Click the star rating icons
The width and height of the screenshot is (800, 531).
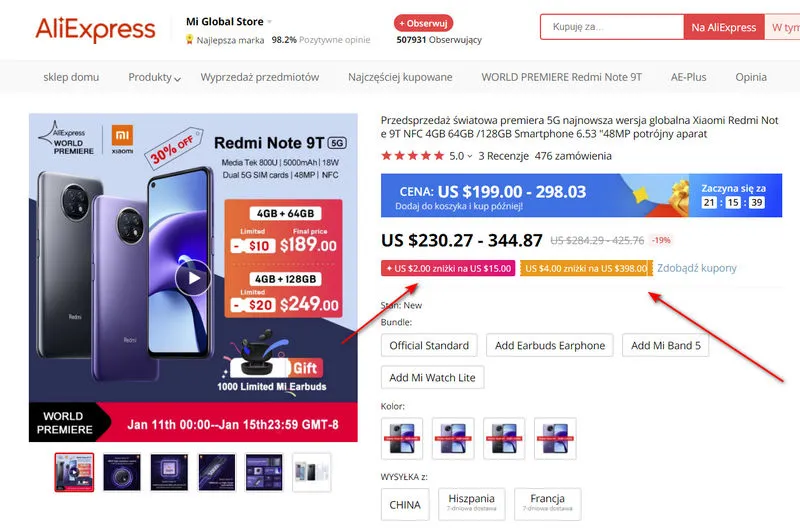point(413,156)
